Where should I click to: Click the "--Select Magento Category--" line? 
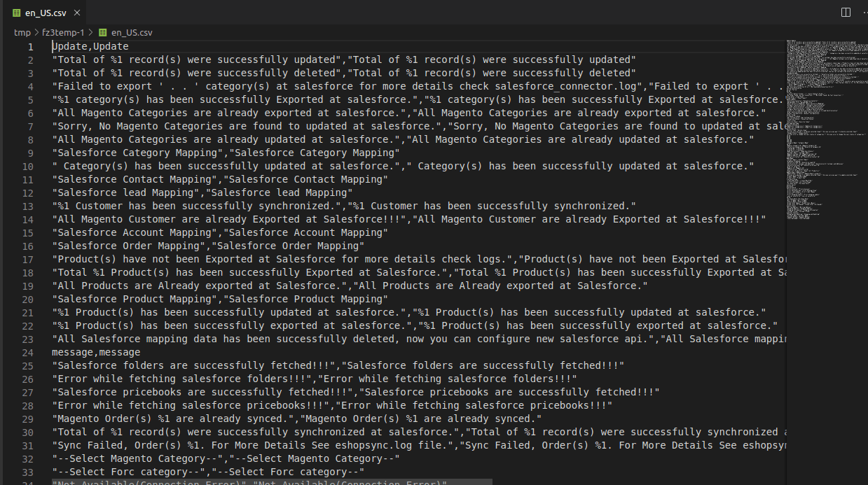226,459
